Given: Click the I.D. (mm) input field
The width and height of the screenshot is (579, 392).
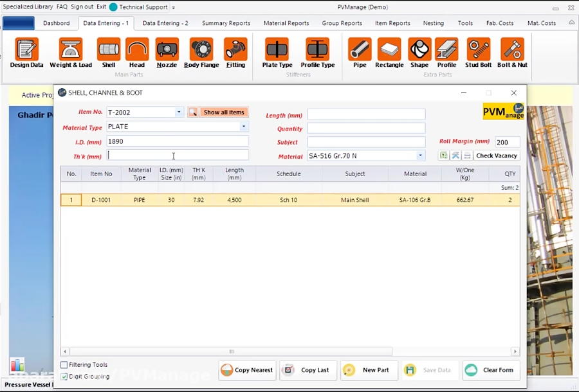Looking at the screenshot, I should click(x=178, y=141).
